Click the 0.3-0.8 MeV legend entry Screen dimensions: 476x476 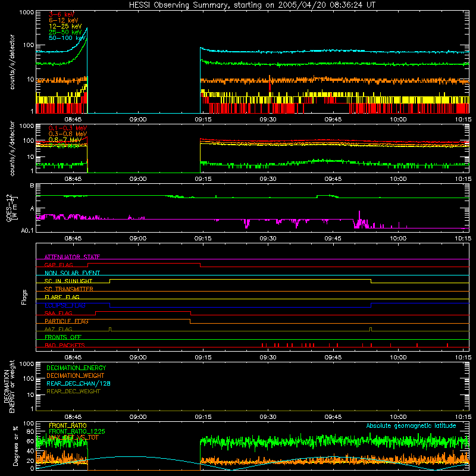click(x=68, y=134)
